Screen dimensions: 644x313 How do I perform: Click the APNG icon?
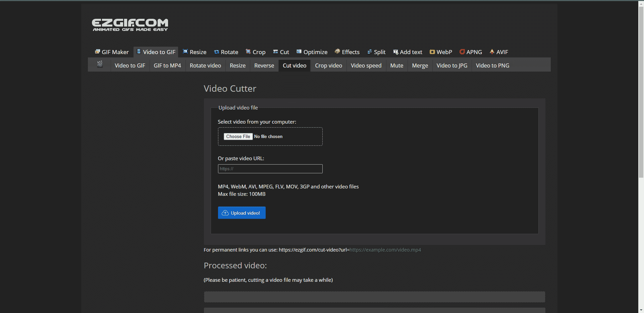462,52
